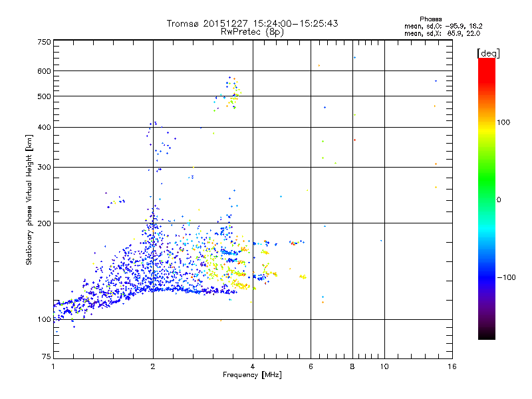Click the colorbar label "100"
The image size is (532, 399).
pos(503,122)
